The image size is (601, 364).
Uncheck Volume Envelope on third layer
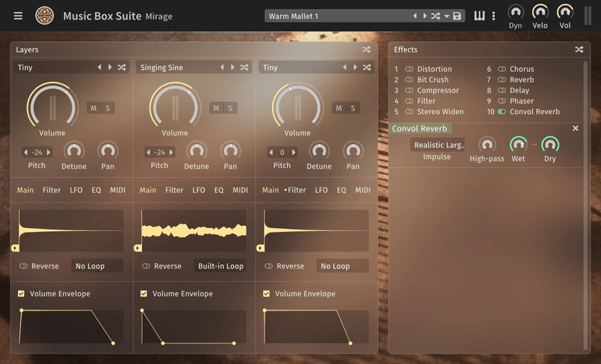267,293
